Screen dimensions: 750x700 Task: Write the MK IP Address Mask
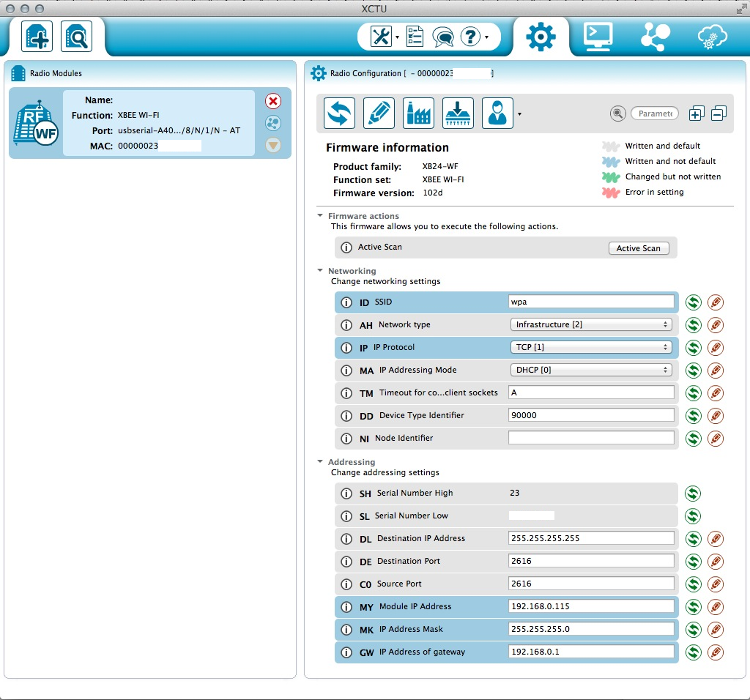pyautogui.click(x=716, y=630)
